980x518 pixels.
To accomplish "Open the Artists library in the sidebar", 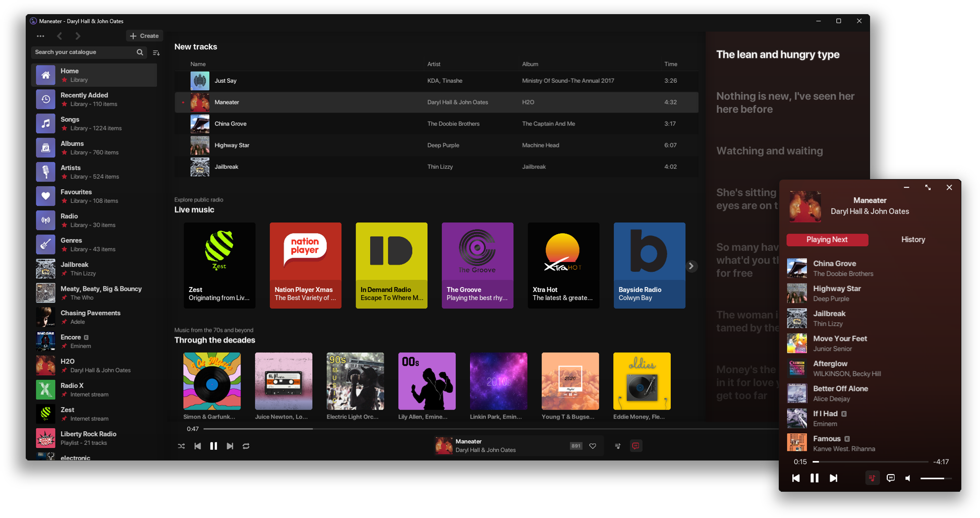I will pyautogui.click(x=94, y=172).
